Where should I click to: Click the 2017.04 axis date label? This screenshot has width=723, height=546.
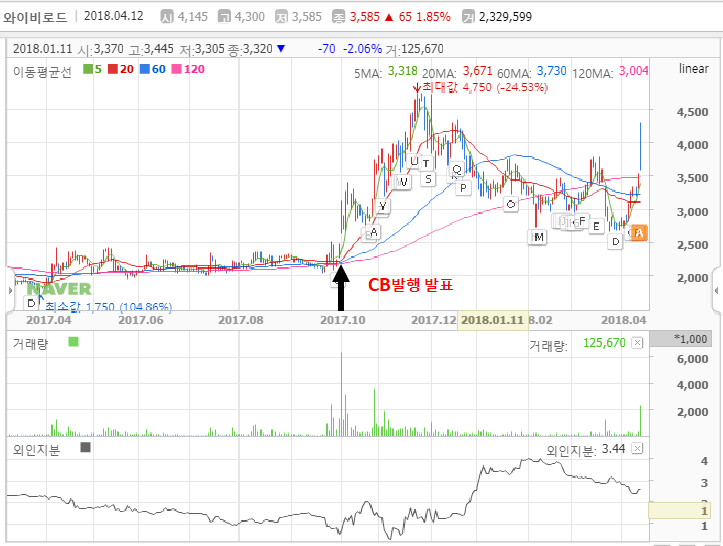(49, 320)
